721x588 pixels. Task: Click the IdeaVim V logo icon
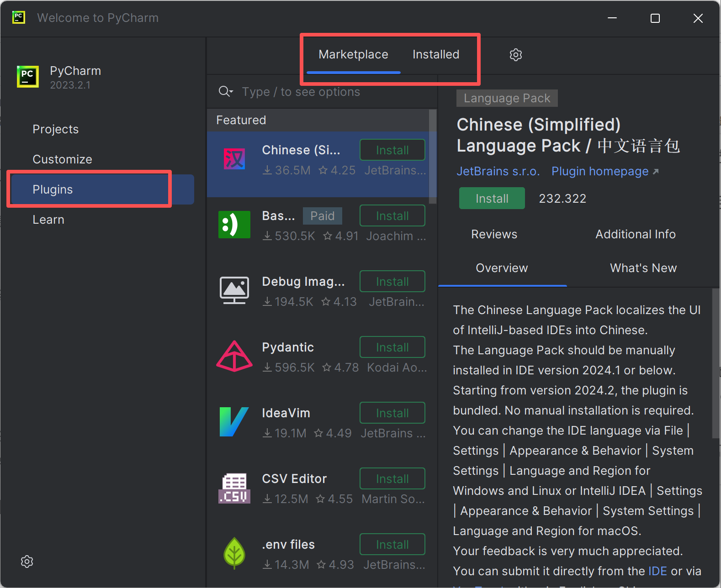click(x=234, y=422)
